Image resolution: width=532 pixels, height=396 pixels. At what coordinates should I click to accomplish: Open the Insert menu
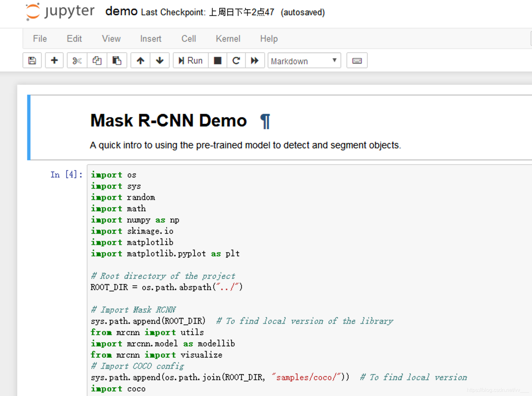[x=151, y=39]
